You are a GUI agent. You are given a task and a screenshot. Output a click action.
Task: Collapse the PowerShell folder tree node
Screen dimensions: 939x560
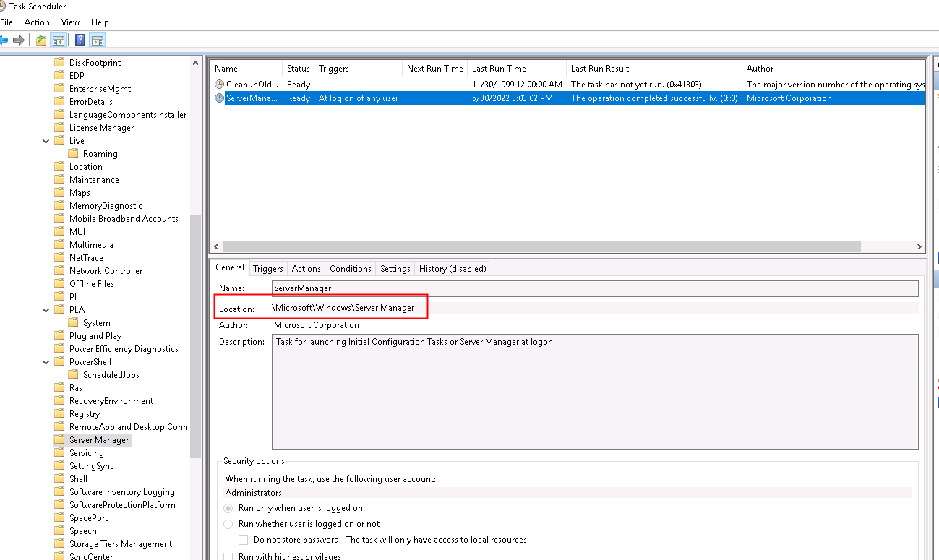(47, 362)
